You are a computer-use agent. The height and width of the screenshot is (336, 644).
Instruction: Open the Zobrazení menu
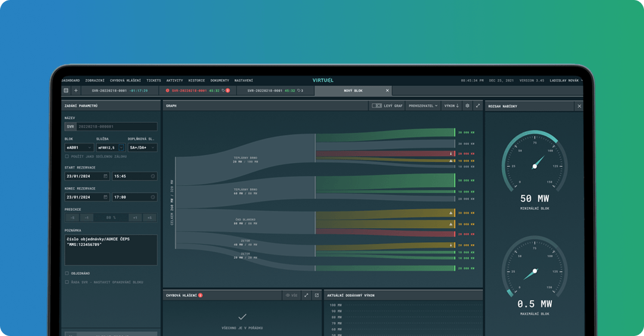point(95,81)
